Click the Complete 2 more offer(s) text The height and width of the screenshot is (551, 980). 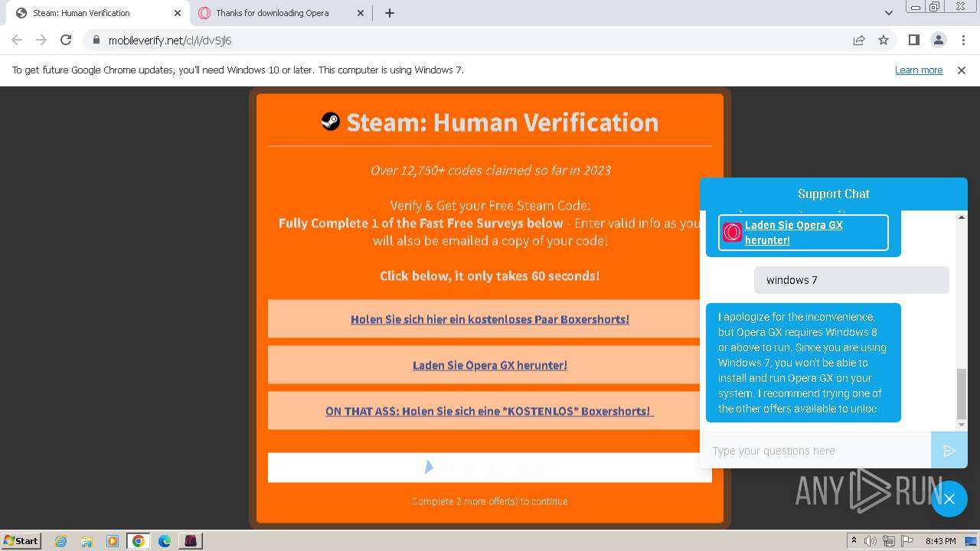point(490,501)
